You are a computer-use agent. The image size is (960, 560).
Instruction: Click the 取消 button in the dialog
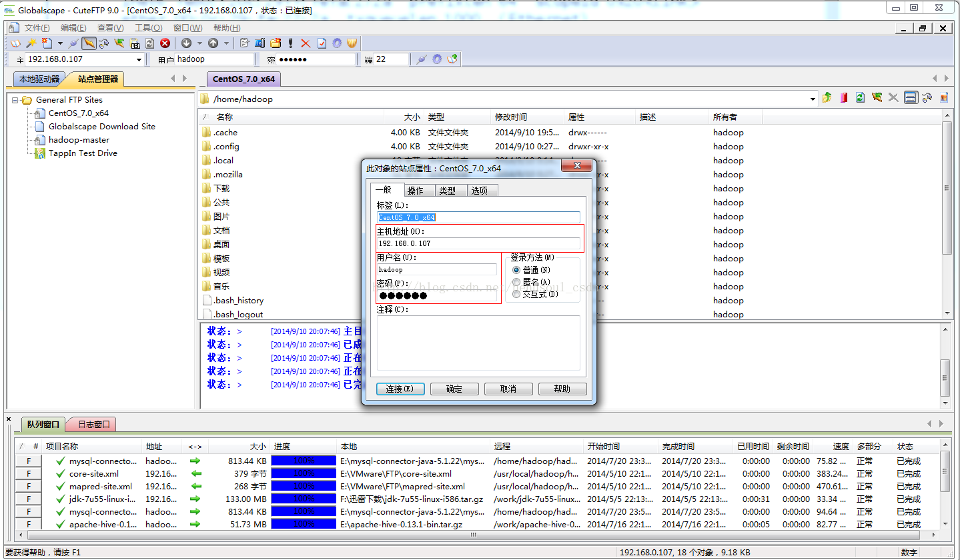[x=508, y=389]
